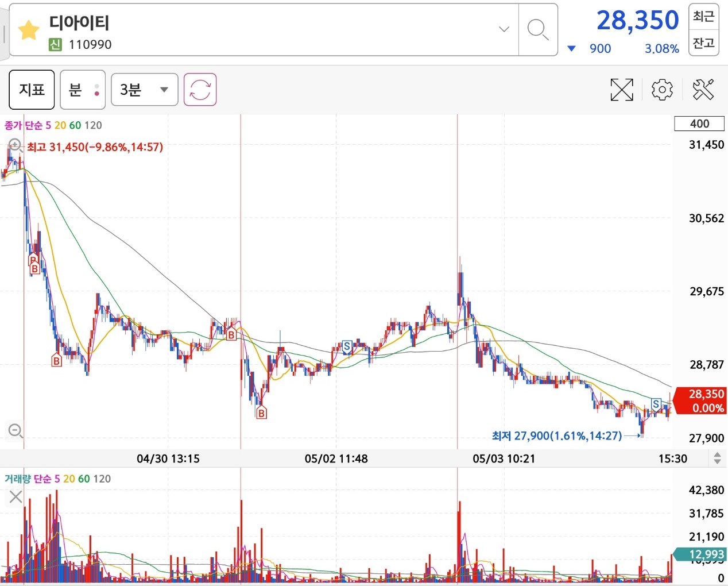Click the 3.08% change rate
728x586 pixels.
click(x=661, y=49)
